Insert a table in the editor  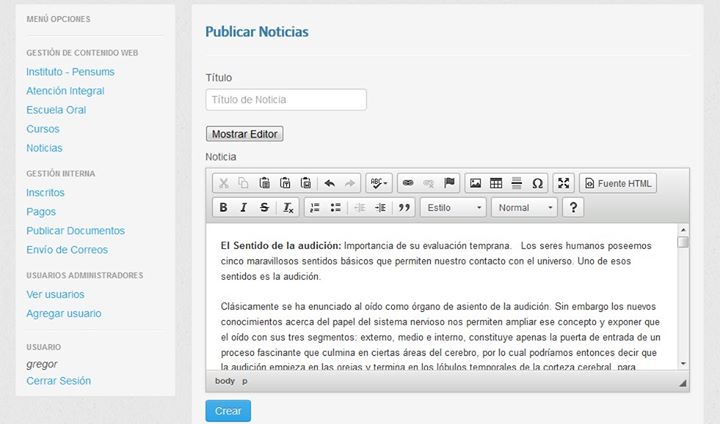[496, 183]
